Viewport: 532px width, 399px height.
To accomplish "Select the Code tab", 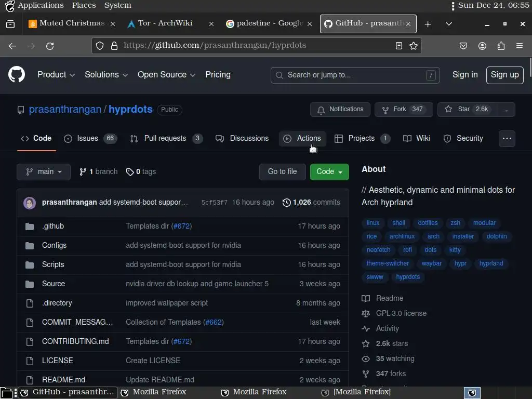I will (36, 138).
